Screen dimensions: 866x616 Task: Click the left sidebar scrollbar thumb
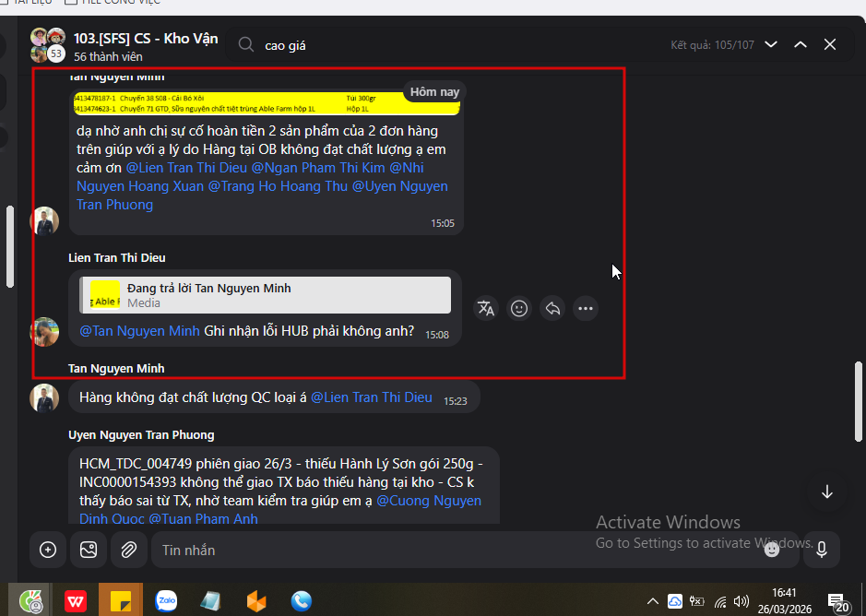pyautogui.click(x=10, y=246)
